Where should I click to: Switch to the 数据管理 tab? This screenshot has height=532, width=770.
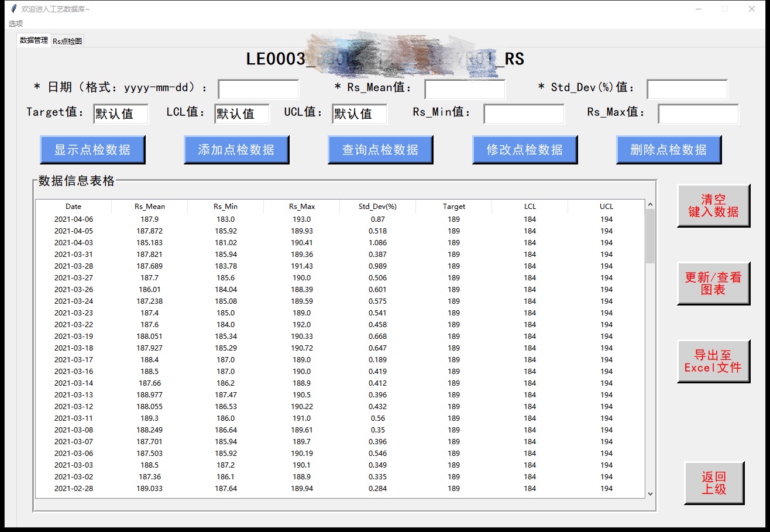point(33,40)
